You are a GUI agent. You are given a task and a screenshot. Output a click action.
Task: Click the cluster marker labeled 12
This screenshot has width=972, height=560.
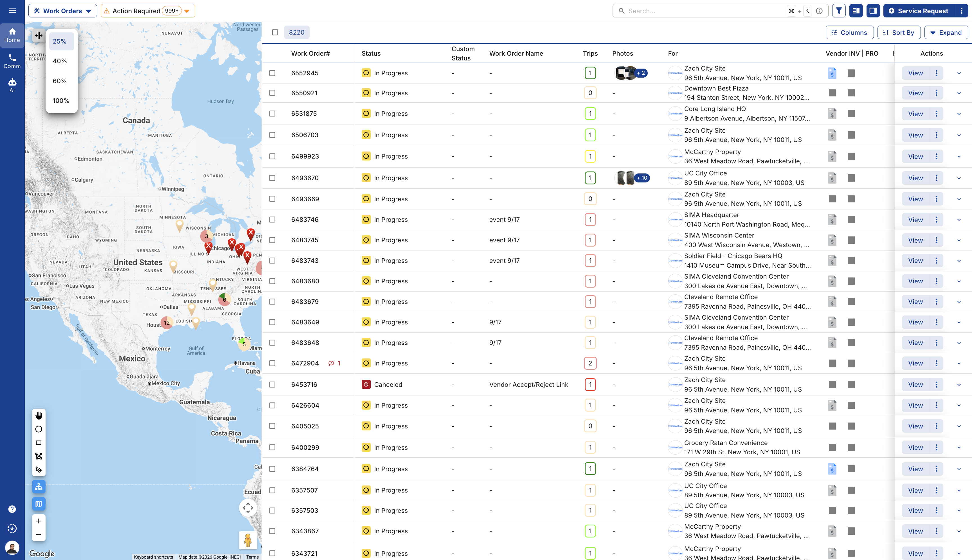(166, 323)
